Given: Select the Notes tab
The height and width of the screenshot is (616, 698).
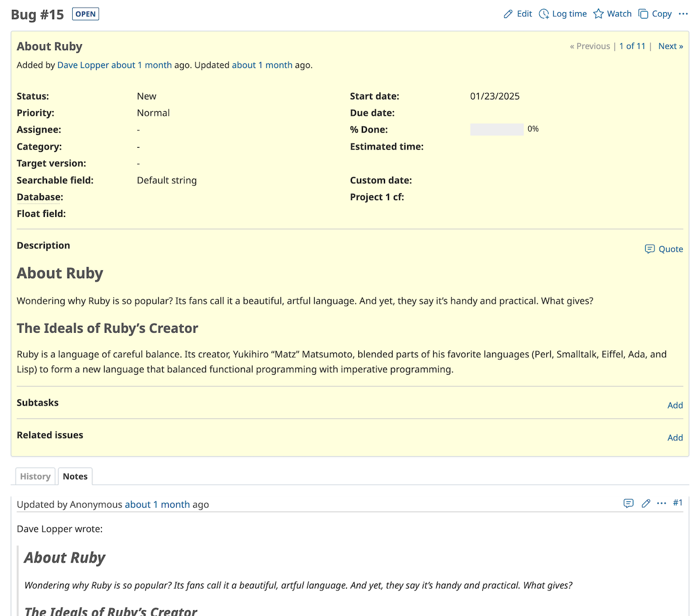Looking at the screenshot, I should click(75, 476).
